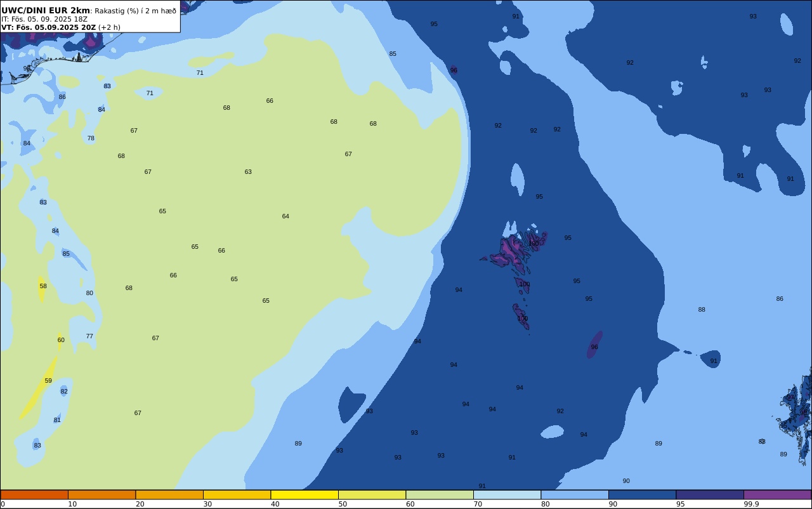The height and width of the screenshot is (509, 812).
Task: Click the "10" legend tick label
Action: pos(72,504)
